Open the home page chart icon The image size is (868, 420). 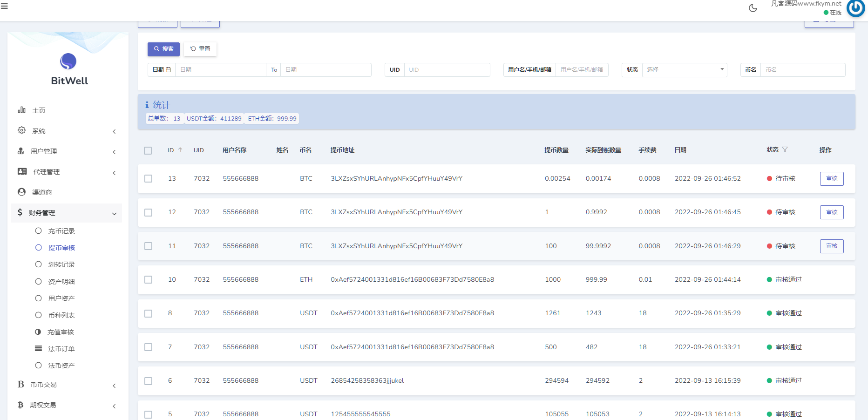(x=21, y=110)
